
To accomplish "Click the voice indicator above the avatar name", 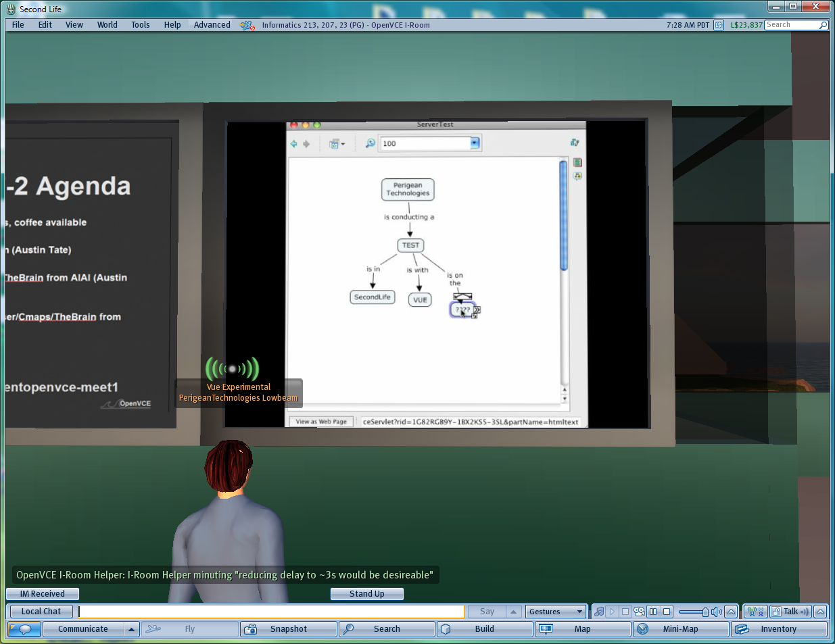I will 233,369.
